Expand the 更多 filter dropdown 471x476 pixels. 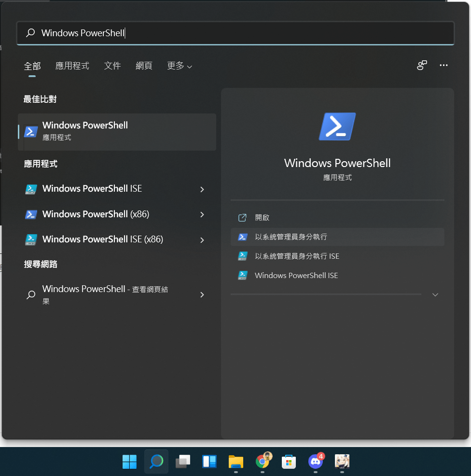[179, 66]
